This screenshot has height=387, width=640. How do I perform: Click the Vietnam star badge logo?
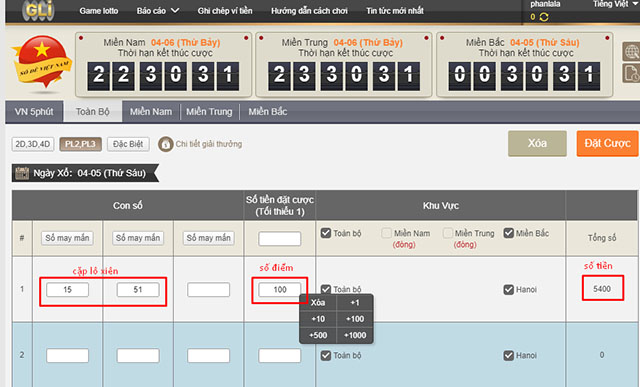pos(42,62)
